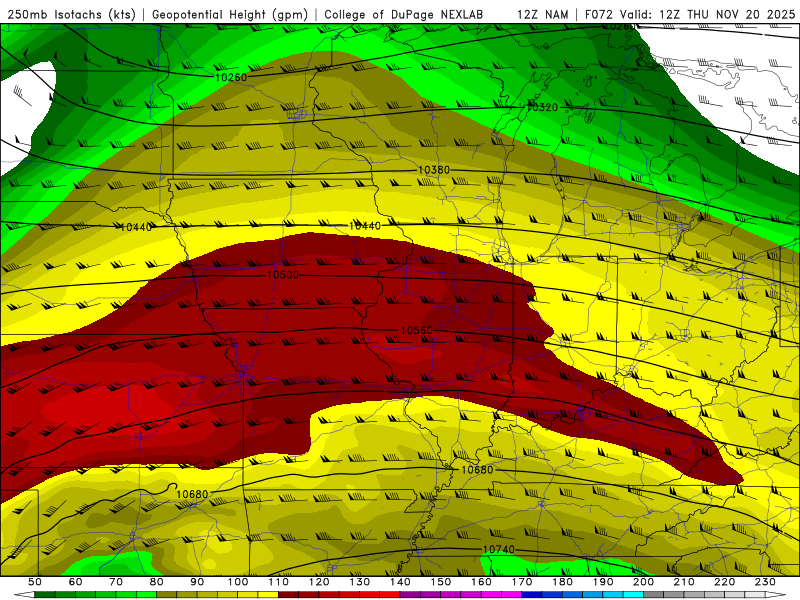Click the color bar value 170
Screen dimensions: 800x600
[522, 582]
